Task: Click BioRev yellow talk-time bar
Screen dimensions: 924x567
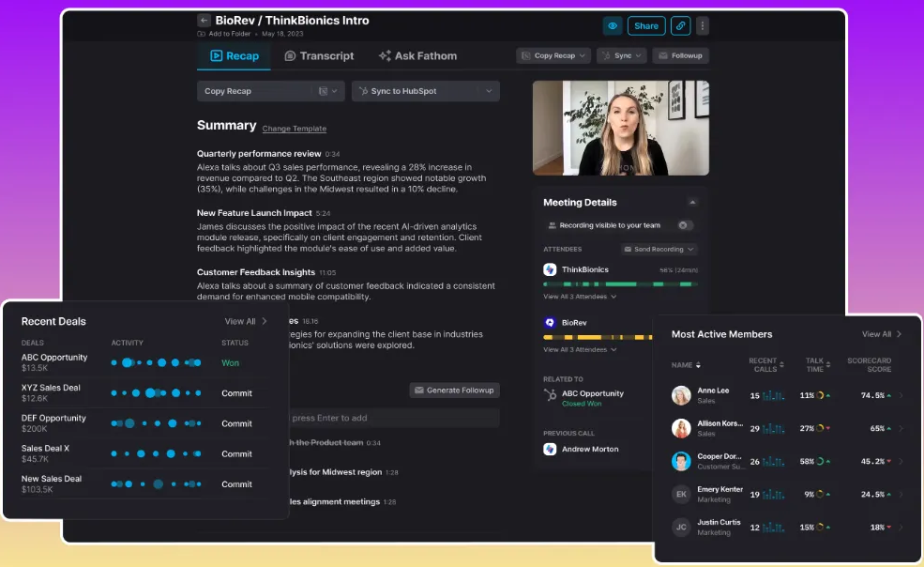Action: [x=598, y=338]
